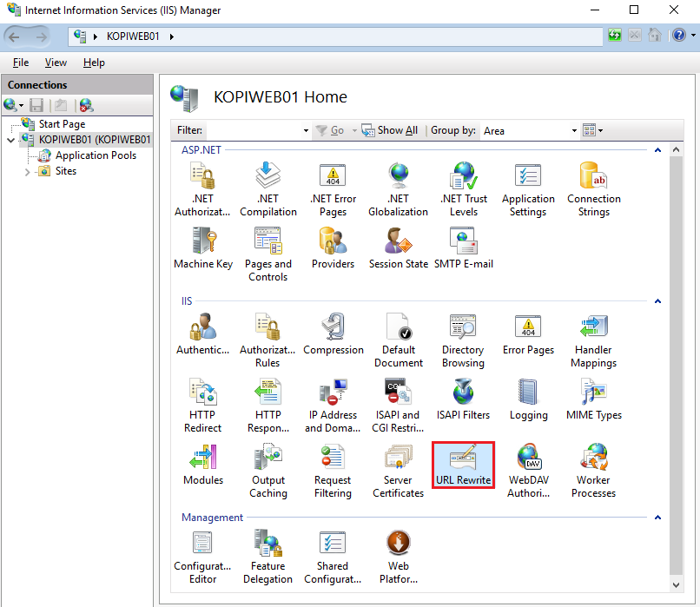Open Pages and Controls

[x=267, y=254]
